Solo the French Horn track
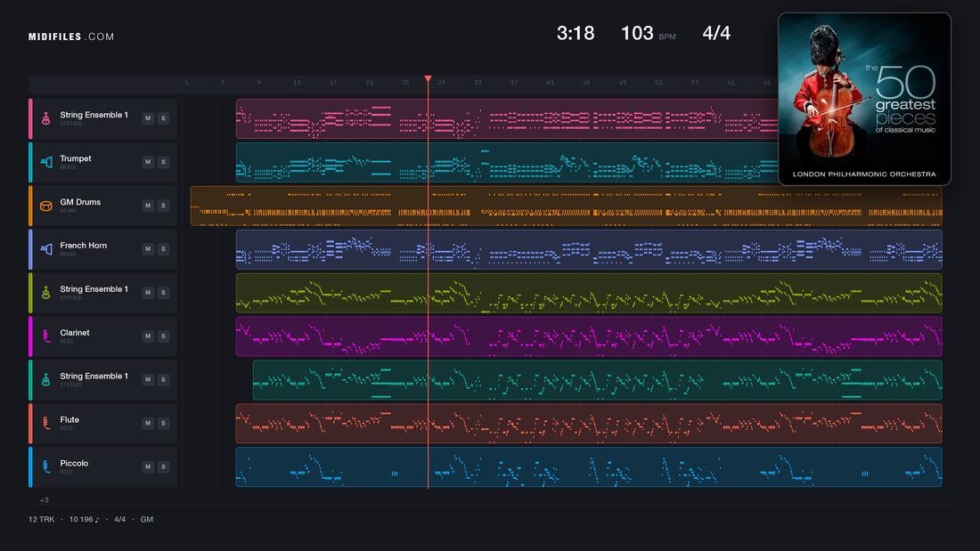The height and width of the screenshot is (551, 980). [x=163, y=248]
